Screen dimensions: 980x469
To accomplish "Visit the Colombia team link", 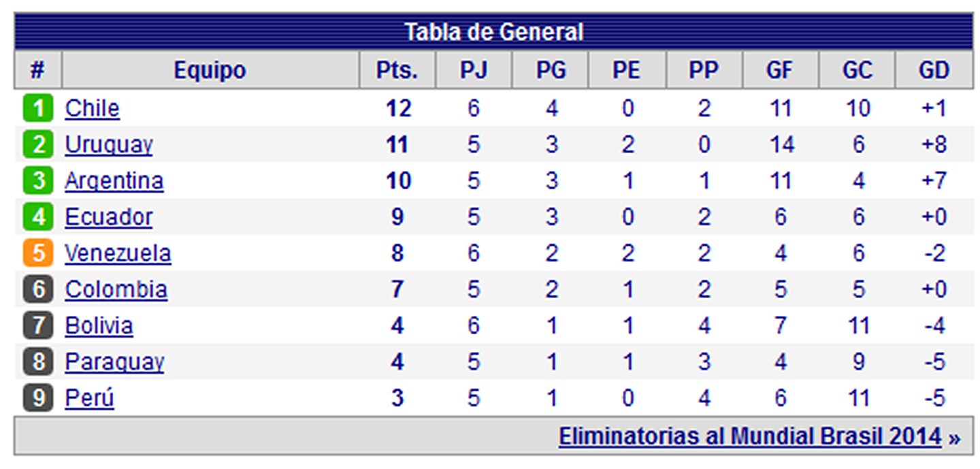I will 116,289.
